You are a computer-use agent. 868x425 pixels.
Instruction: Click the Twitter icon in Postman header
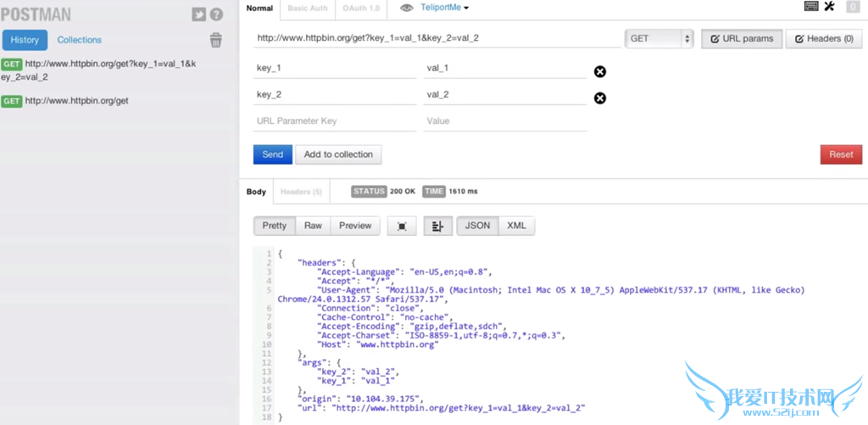click(199, 14)
